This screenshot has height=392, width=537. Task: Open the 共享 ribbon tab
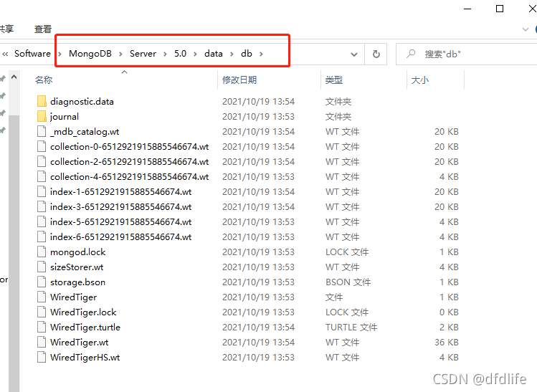(x=6, y=29)
